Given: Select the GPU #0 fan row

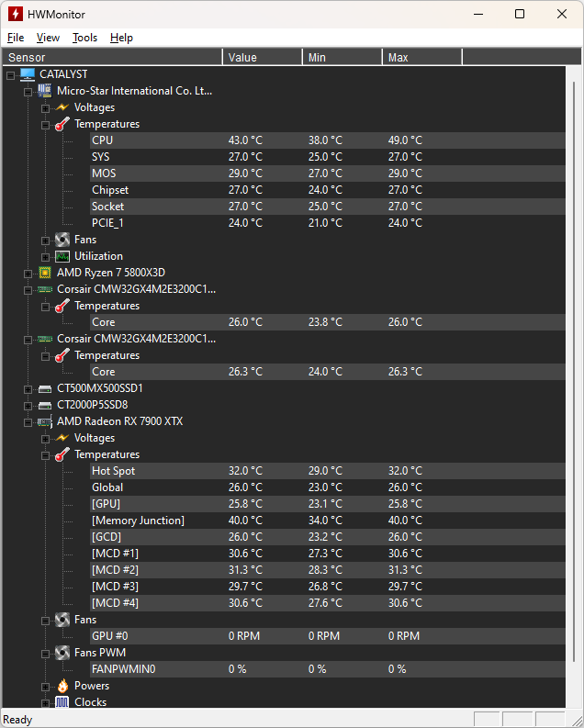Looking at the screenshot, I should tap(328, 636).
